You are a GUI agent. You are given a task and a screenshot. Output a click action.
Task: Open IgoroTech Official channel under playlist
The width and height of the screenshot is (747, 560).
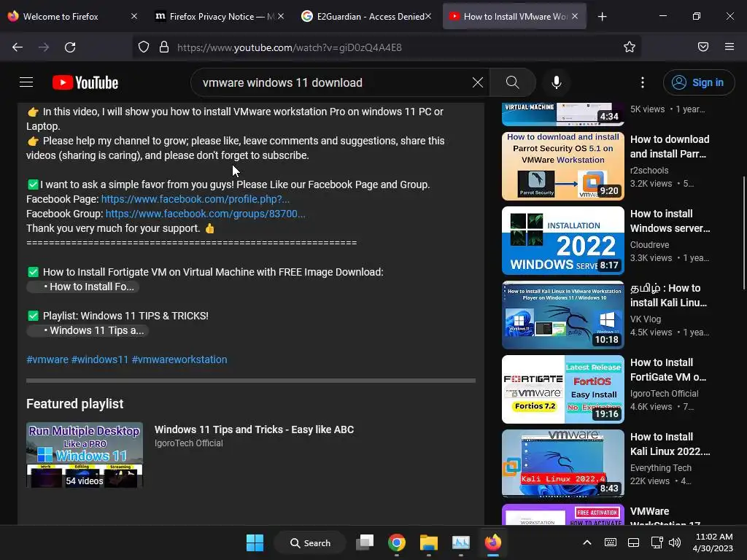tap(189, 443)
